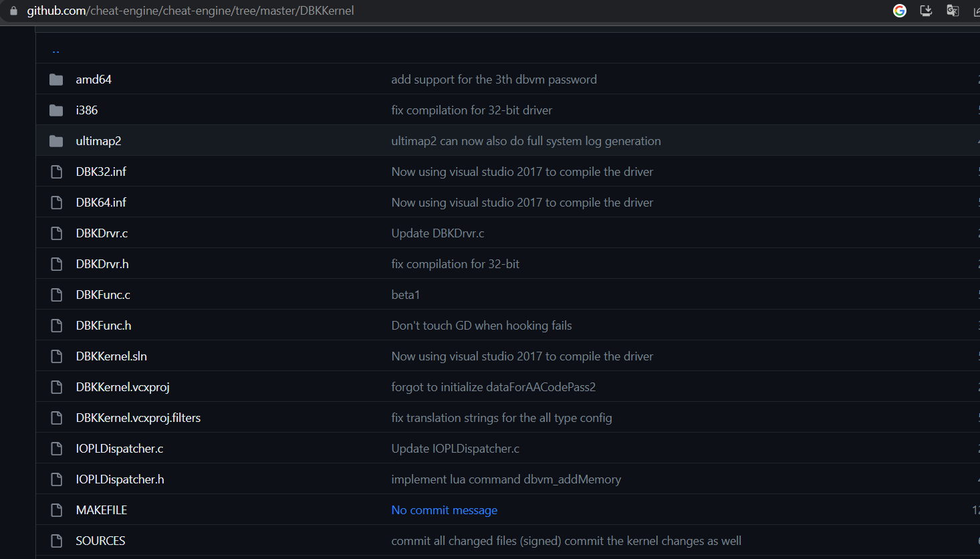Open the DBKDrvr.c file
This screenshot has width=980, height=559.
[102, 233]
